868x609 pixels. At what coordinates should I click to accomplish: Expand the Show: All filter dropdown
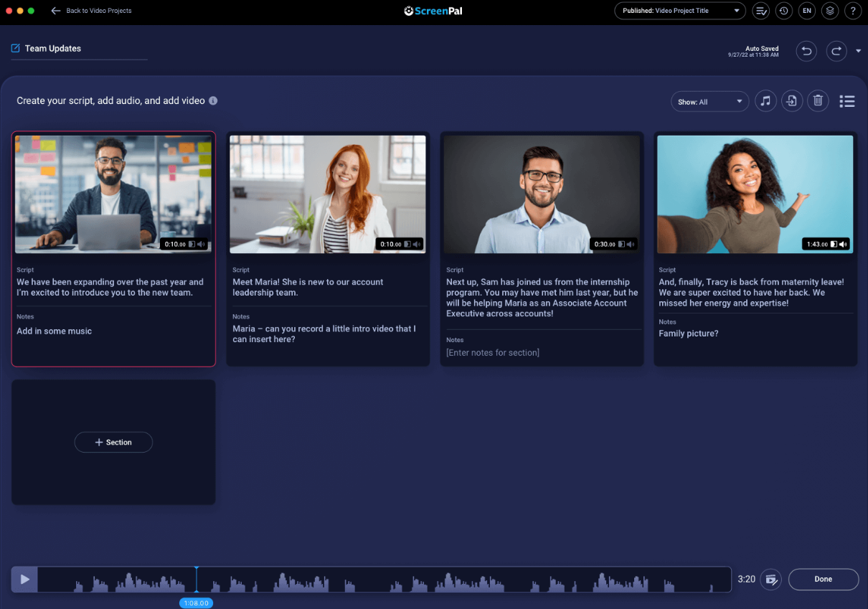pos(709,102)
